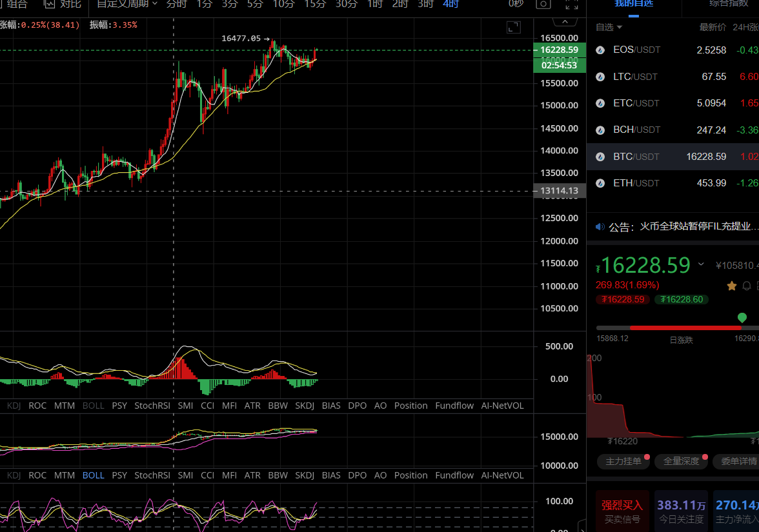This screenshot has width=759, height=532.
Task: Open the 自定义周期 custom period dropdown
Action: tap(126, 4)
